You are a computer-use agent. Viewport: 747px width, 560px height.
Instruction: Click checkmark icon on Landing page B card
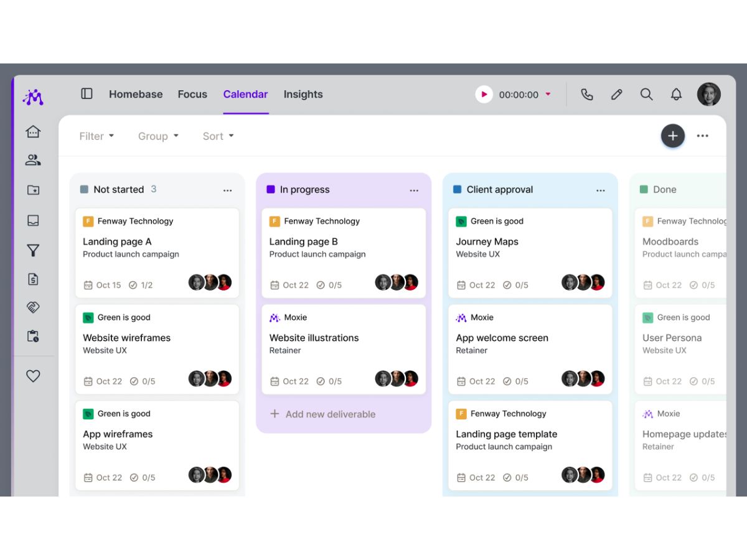pos(321,285)
